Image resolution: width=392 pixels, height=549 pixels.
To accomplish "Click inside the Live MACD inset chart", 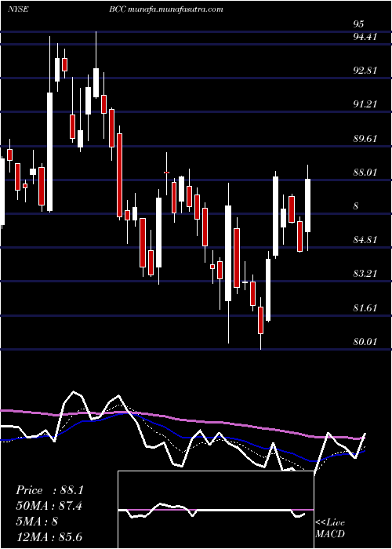I will pos(216,510).
